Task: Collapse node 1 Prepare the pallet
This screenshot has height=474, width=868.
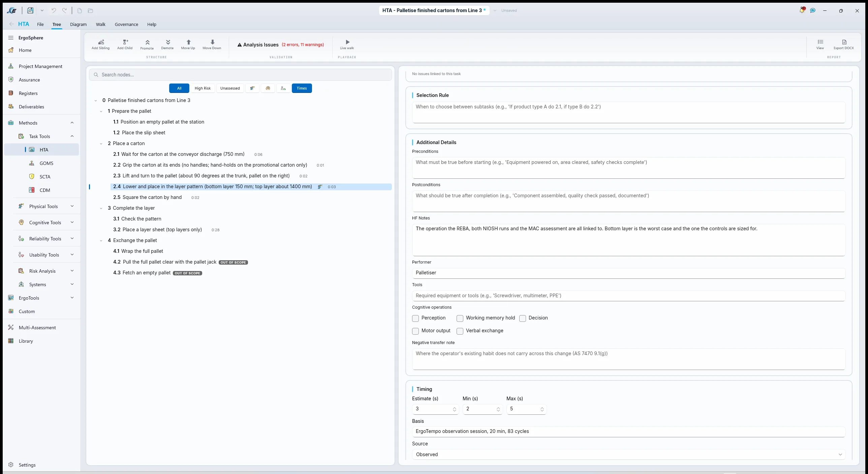Action: tap(101, 111)
